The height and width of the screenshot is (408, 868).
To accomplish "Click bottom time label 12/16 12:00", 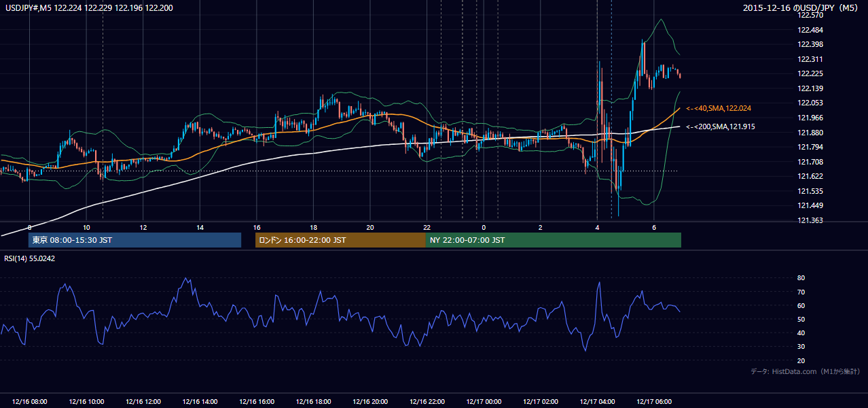I will tap(142, 402).
